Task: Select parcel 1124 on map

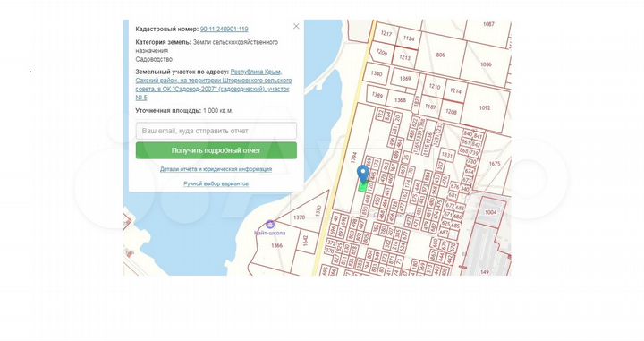Action: [x=409, y=38]
